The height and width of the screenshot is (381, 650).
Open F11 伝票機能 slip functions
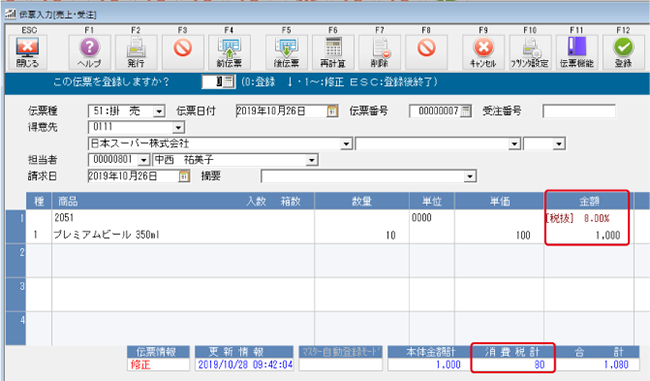click(577, 52)
